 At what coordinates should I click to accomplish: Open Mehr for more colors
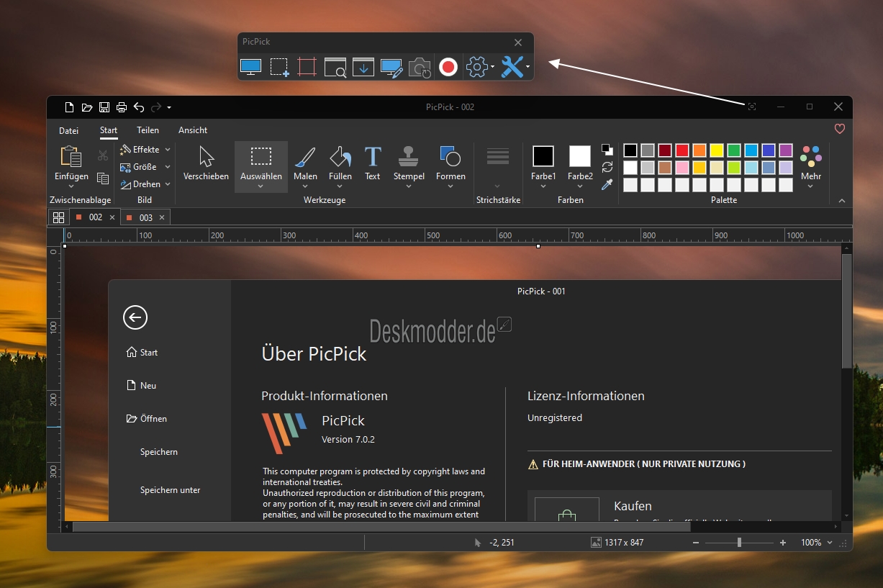(x=811, y=166)
